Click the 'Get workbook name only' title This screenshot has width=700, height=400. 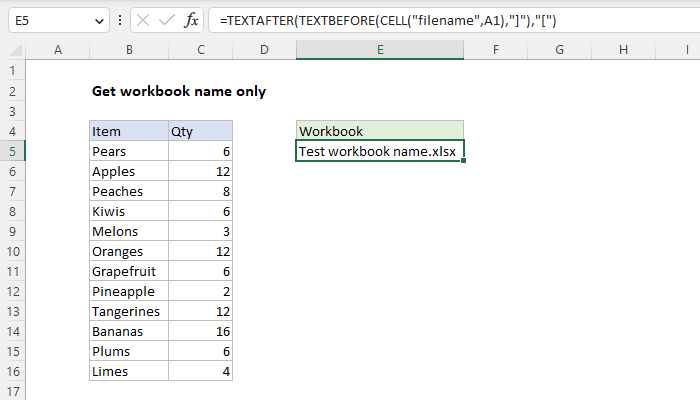(179, 91)
